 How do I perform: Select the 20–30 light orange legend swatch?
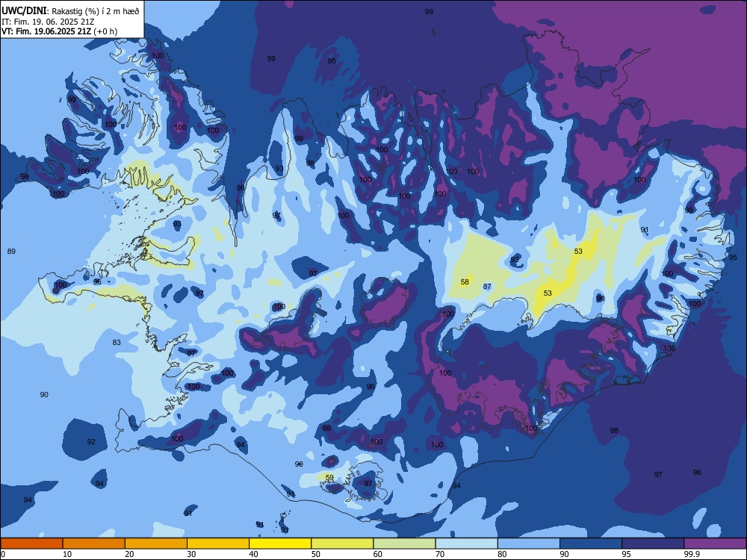[156, 544]
